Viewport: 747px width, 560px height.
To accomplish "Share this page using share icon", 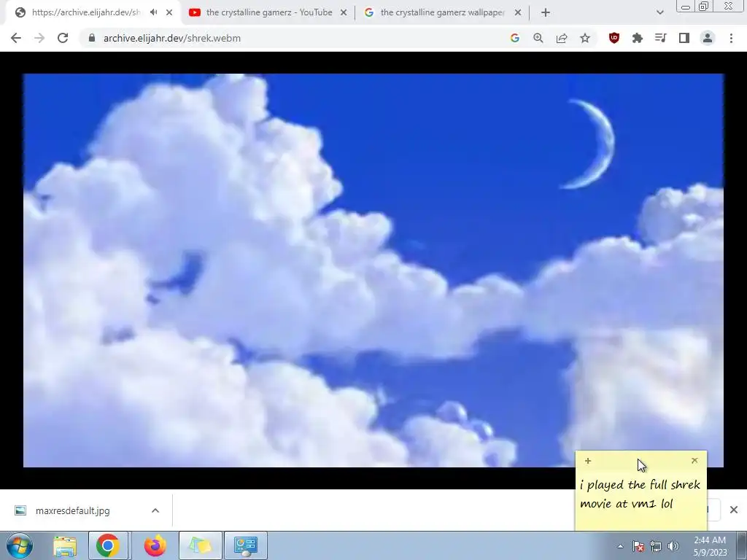I will coord(562,38).
